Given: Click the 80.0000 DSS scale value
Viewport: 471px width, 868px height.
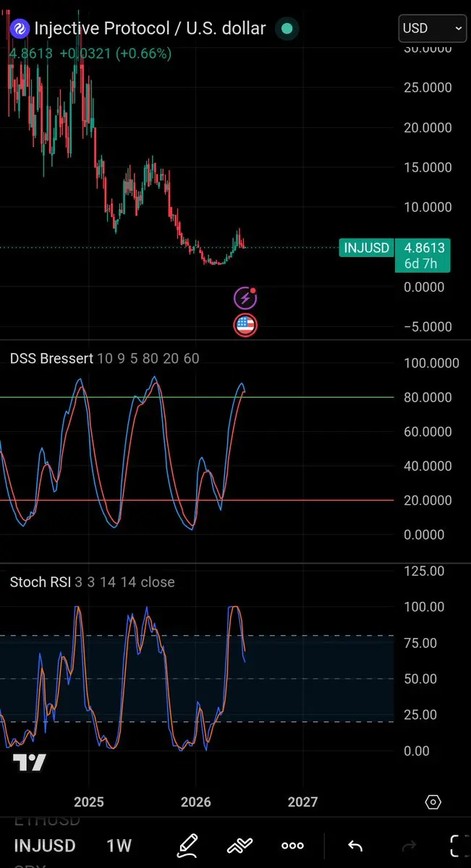Looking at the screenshot, I should (x=427, y=397).
